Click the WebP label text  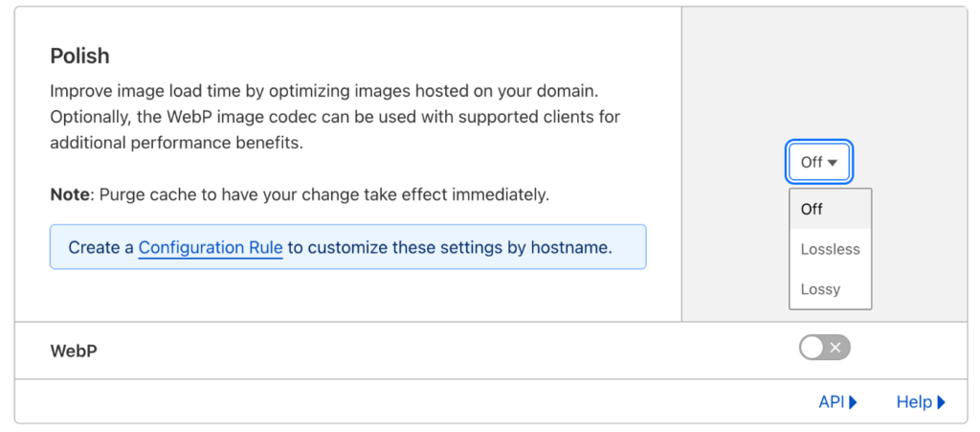(73, 351)
